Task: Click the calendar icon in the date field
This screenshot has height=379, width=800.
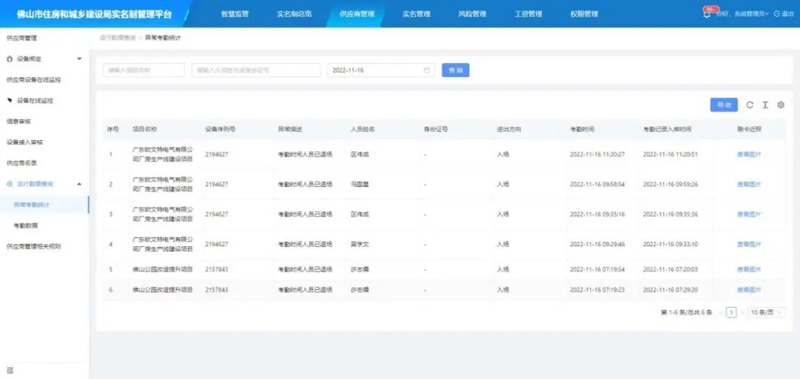Action: coord(427,70)
